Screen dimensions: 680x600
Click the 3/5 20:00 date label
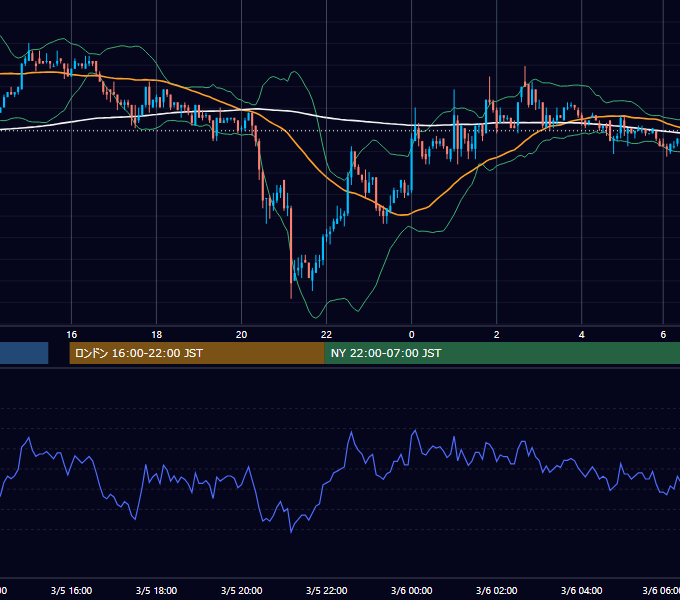point(242,590)
